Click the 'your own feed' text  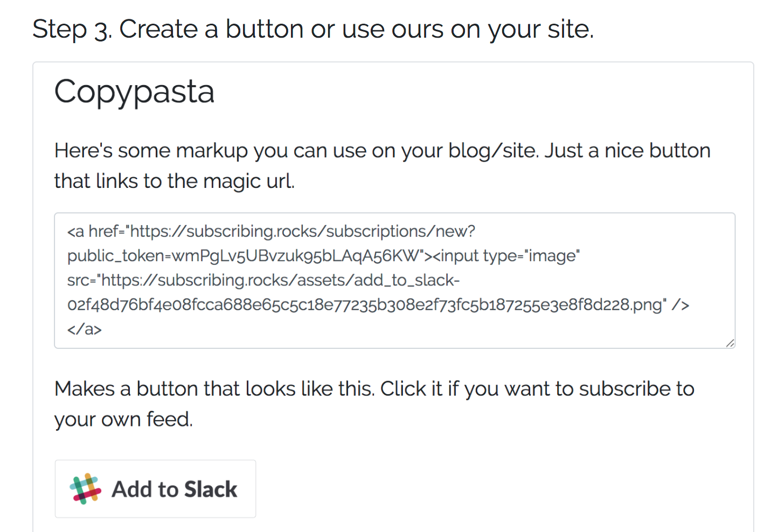coord(123,419)
